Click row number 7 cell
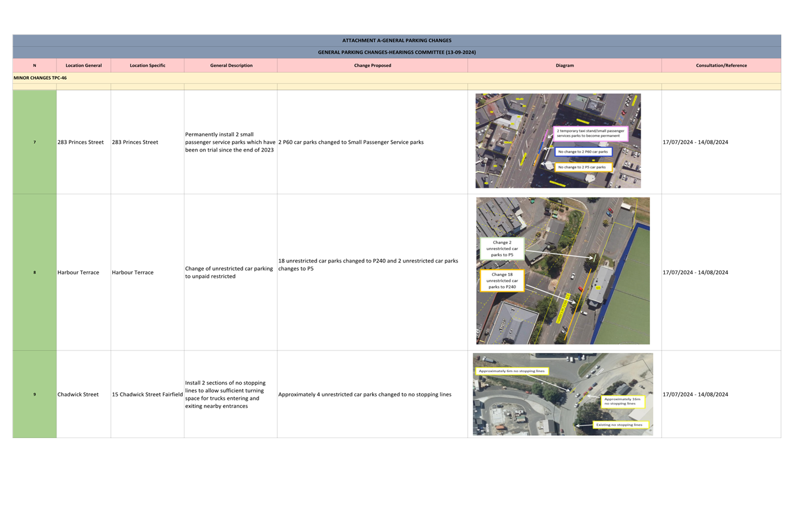 pyautogui.click(x=35, y=142)
